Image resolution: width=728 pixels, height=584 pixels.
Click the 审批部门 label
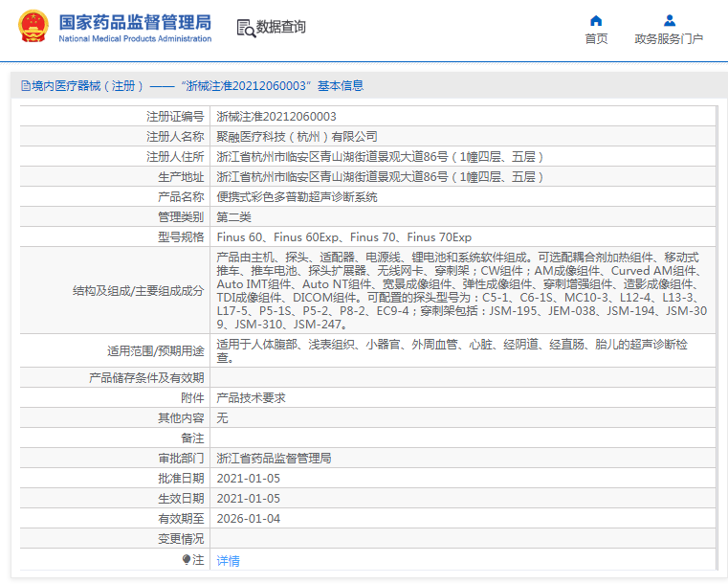tap(181, 458)
